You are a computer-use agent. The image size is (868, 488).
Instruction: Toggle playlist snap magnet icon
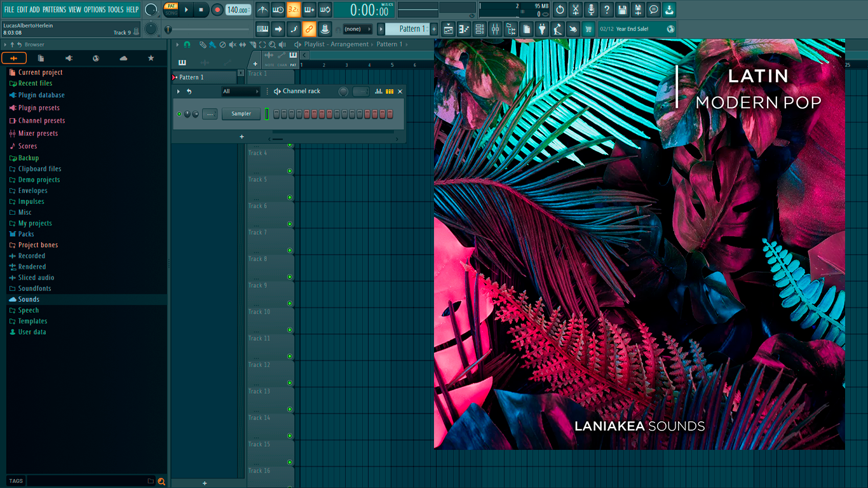(x=187, y=44)
